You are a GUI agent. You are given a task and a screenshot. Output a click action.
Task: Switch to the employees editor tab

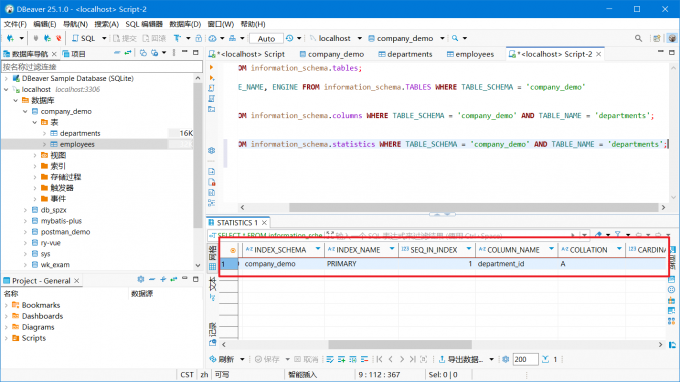(470, 54)
